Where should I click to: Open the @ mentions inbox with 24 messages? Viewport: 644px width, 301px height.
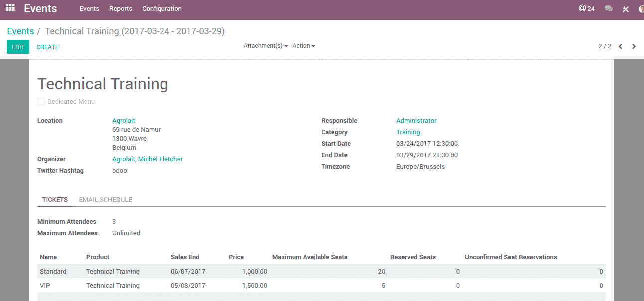click(586, 8)
